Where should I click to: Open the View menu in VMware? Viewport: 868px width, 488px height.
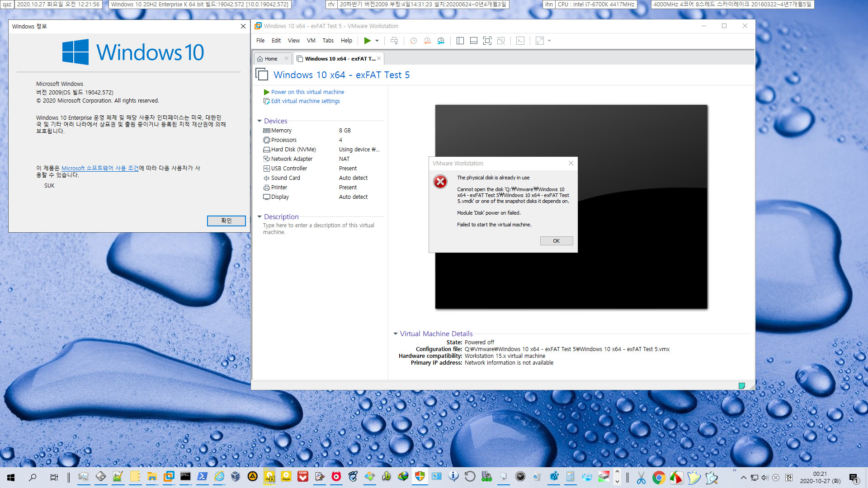click(294, 41)
